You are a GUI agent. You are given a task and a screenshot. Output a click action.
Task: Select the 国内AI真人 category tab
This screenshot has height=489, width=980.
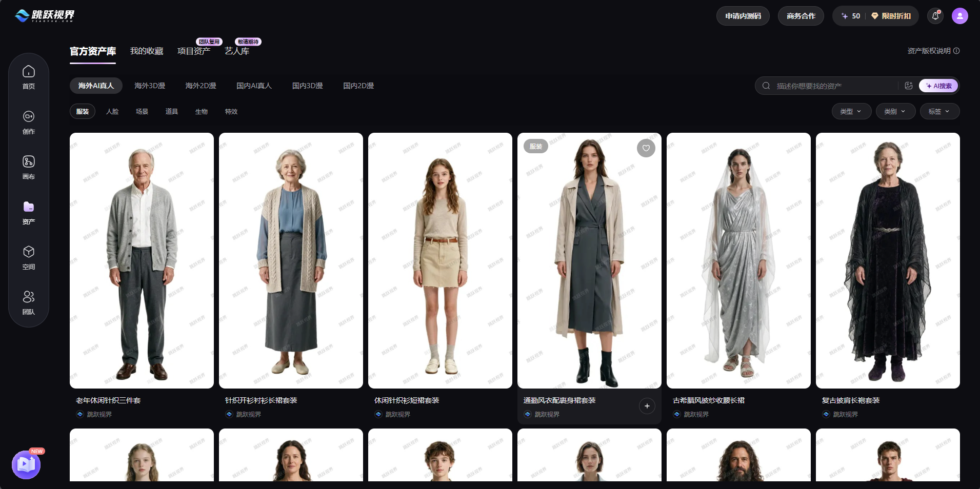[x=254, y=86]
